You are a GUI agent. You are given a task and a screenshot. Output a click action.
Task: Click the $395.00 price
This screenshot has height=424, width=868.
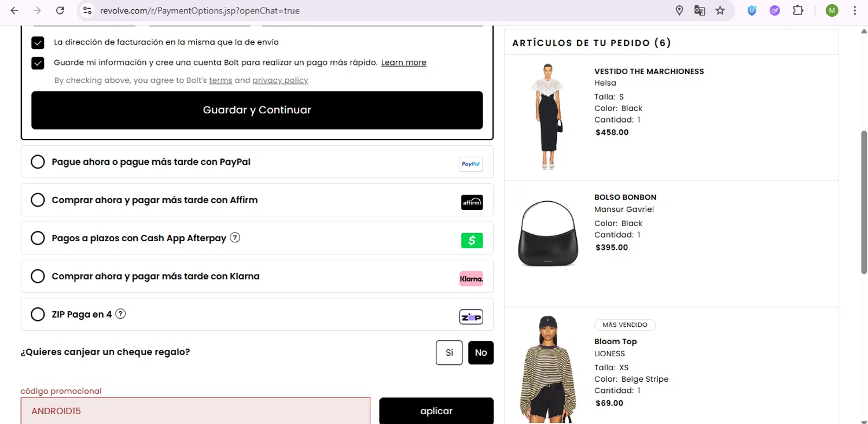[x=612, y=248]
